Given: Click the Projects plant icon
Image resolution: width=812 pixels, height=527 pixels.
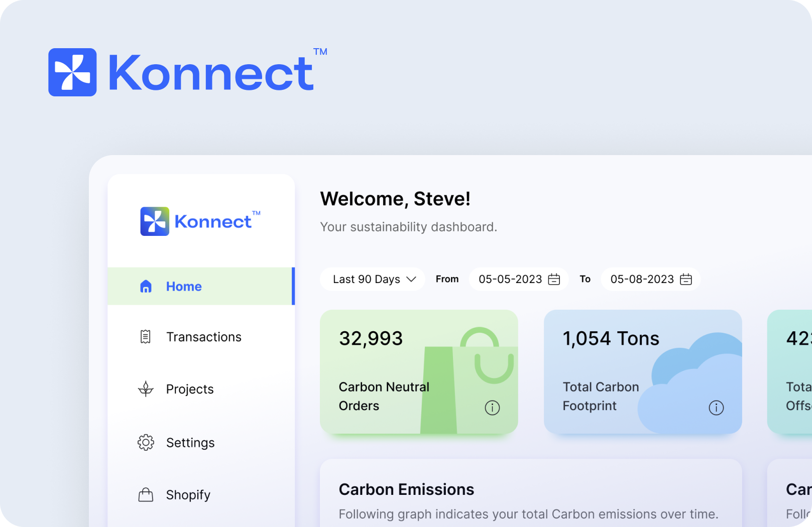Looking at the screenshot, I should (146, 389).
